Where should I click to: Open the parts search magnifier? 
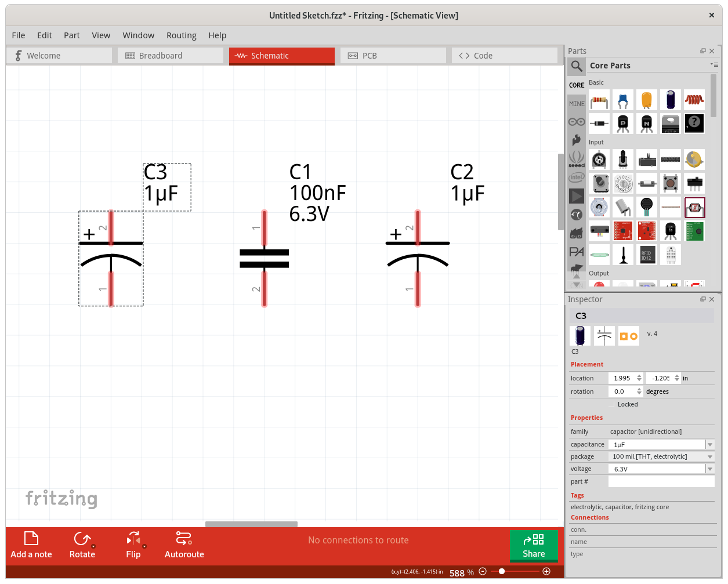click(x=577, y=66)
